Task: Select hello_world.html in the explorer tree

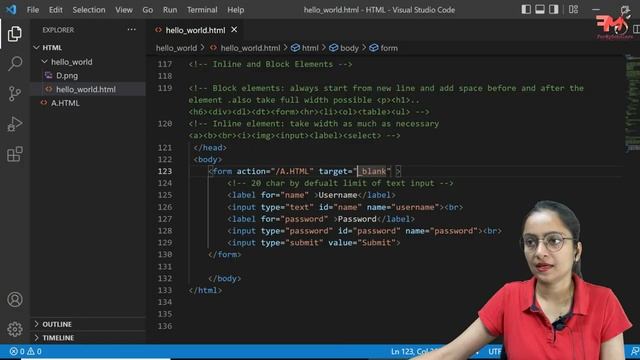Action: [x=88, y=89]
